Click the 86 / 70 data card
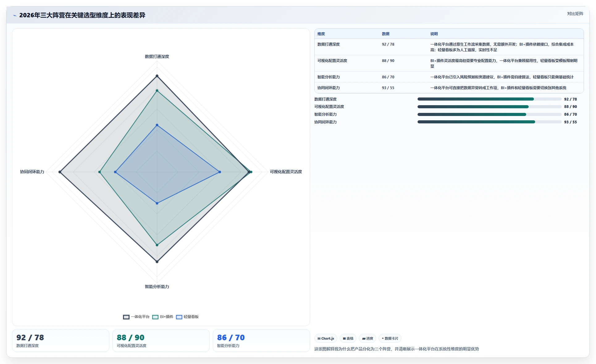Viewport: 596px width, 364px height. [261, 341]
